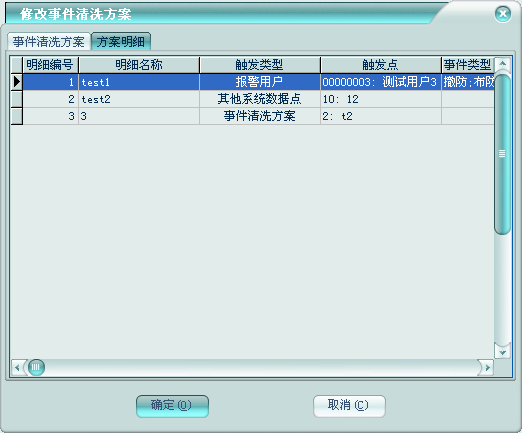
Task: Click the 取消(C) button
Action: pyautogui.click(x=349, y=406)
